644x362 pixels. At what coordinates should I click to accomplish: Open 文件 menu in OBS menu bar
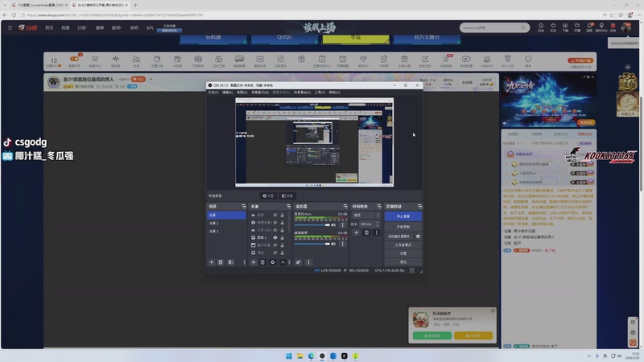click(213, 93)
